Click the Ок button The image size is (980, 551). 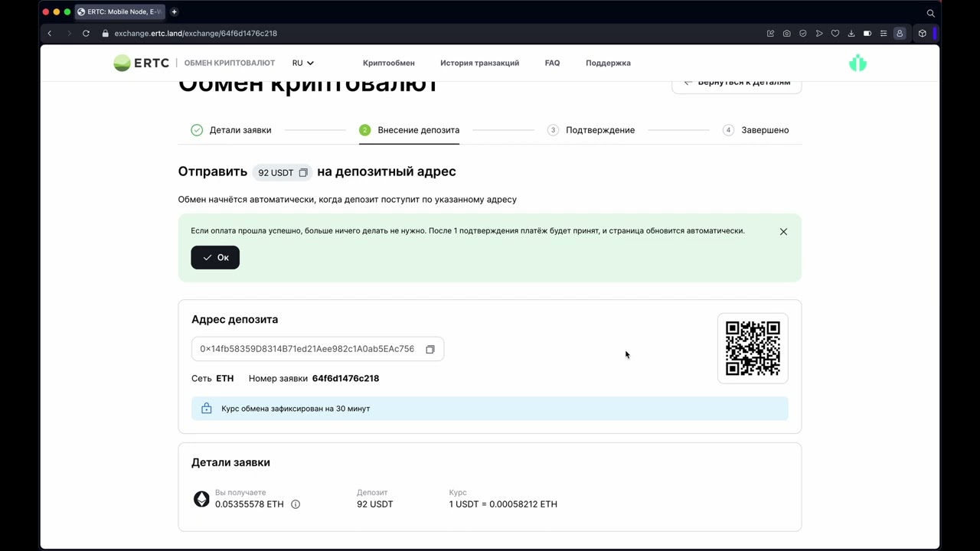(x=215, y=257)
